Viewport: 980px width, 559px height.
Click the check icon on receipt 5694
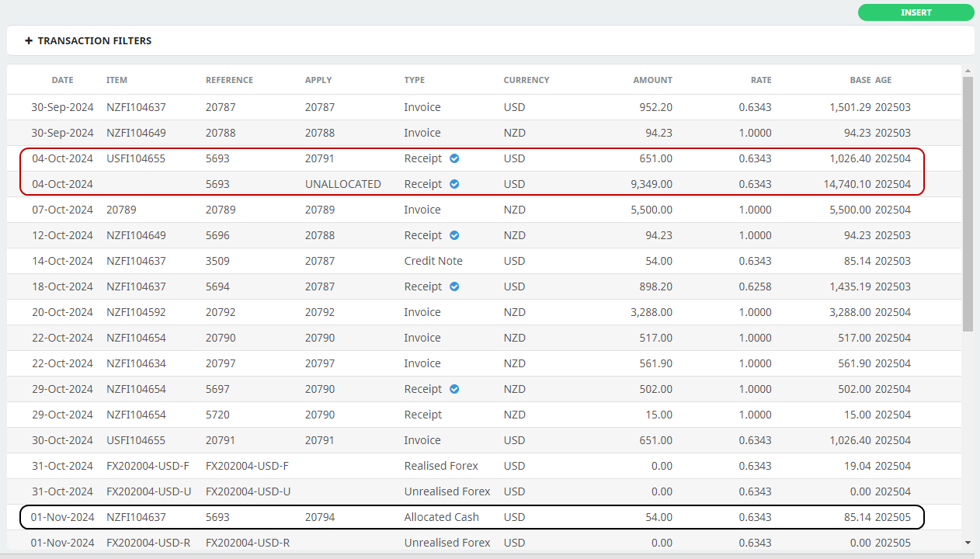[454, 286]
